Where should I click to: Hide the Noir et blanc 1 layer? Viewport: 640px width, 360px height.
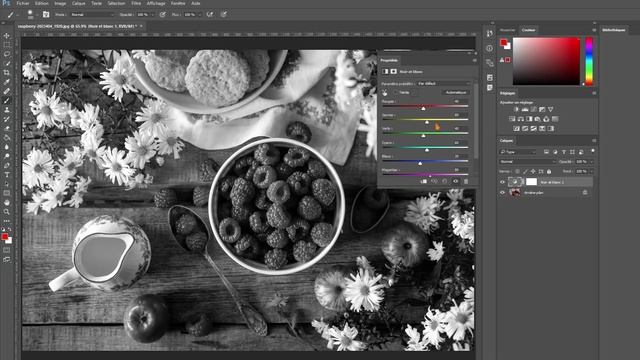pyautogui.click(x=502, y=182)
